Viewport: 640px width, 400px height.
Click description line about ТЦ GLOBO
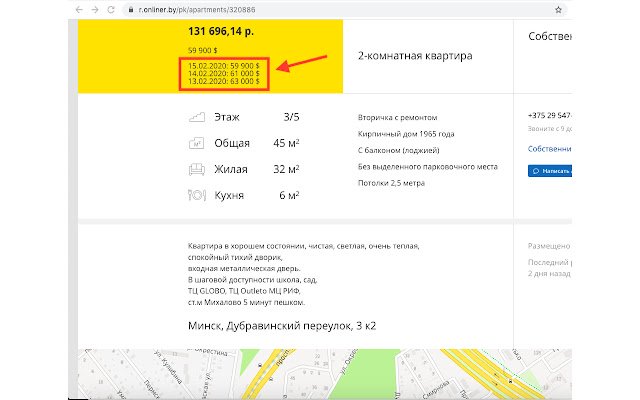pos(244,291)
